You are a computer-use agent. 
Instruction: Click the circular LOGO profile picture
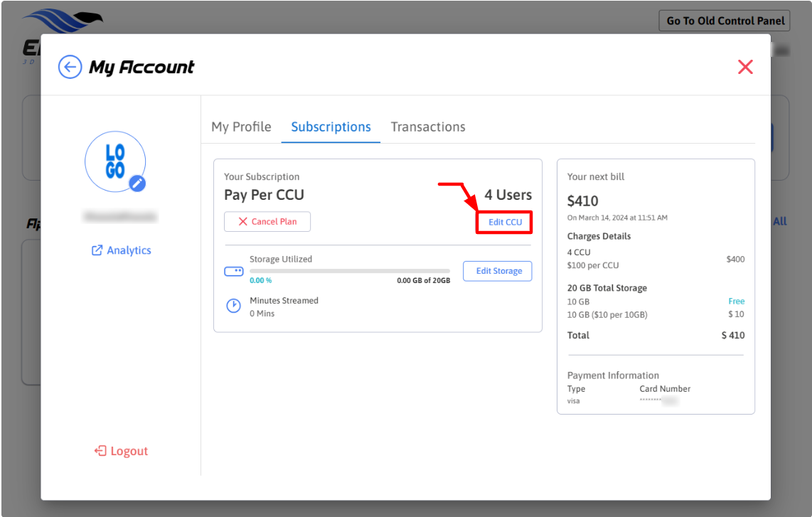tap(114, 161)
